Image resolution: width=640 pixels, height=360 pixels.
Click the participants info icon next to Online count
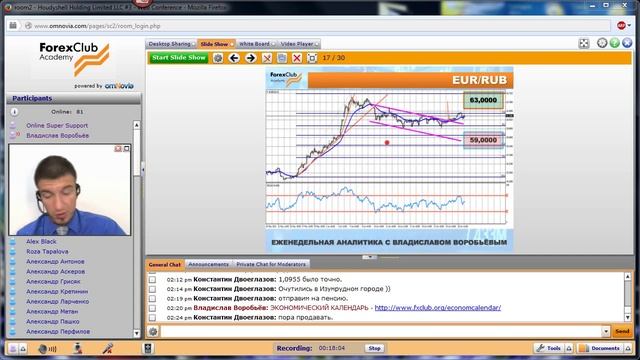[14, 112]
